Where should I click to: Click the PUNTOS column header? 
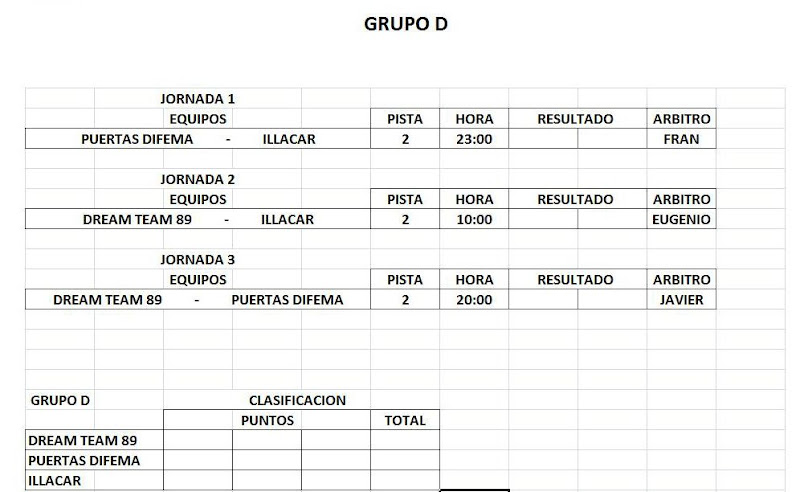click(x=267, y=421)
